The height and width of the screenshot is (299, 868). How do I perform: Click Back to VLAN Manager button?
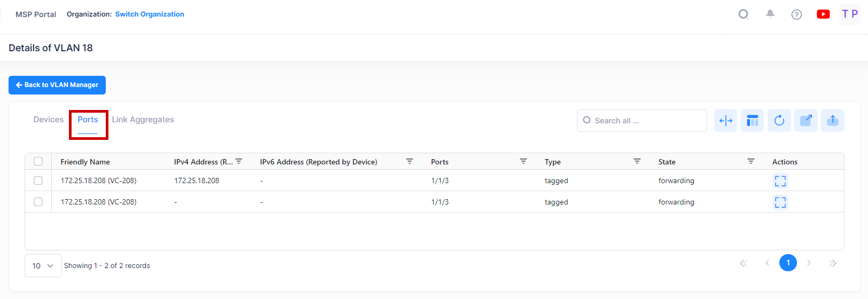[57, 85]
